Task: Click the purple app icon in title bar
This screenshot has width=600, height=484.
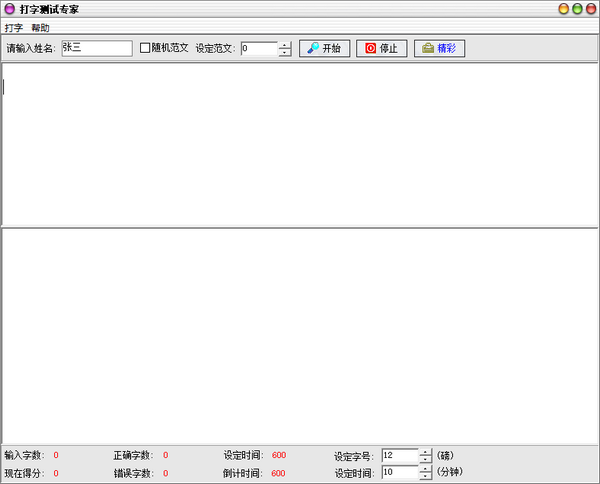Action: pyautogui.click(x=9, y=9)
